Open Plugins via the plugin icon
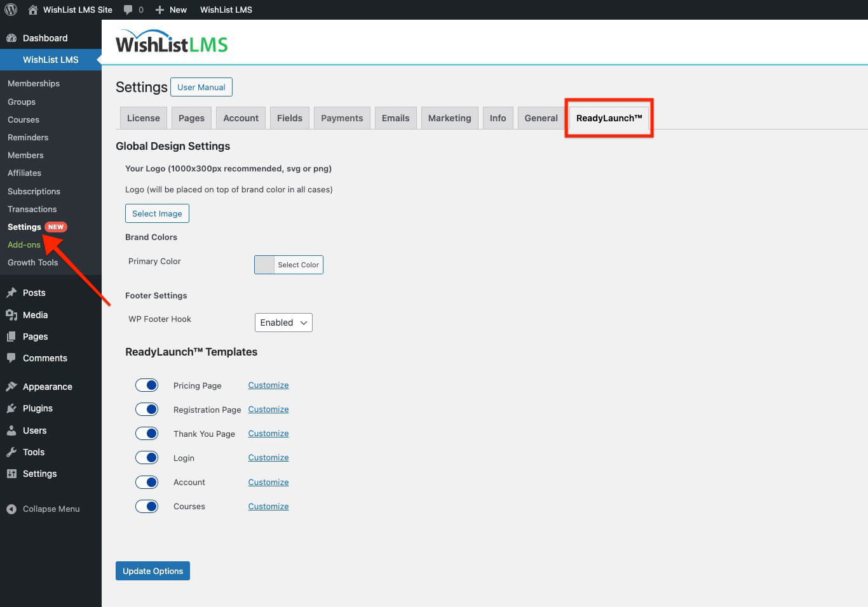This screenshot has height=607, width=868. (x=12, y=408)
